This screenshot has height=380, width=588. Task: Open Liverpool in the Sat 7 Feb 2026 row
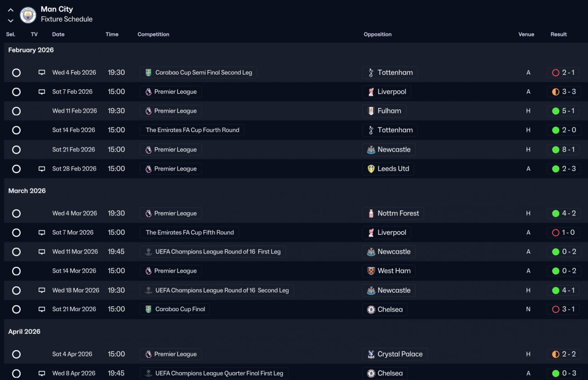pos(386,92)
